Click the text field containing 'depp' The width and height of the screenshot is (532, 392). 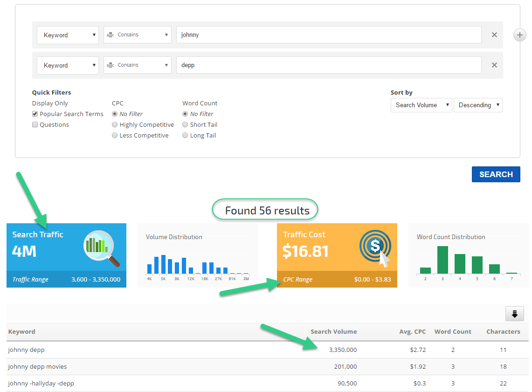[x=328, y=65]
